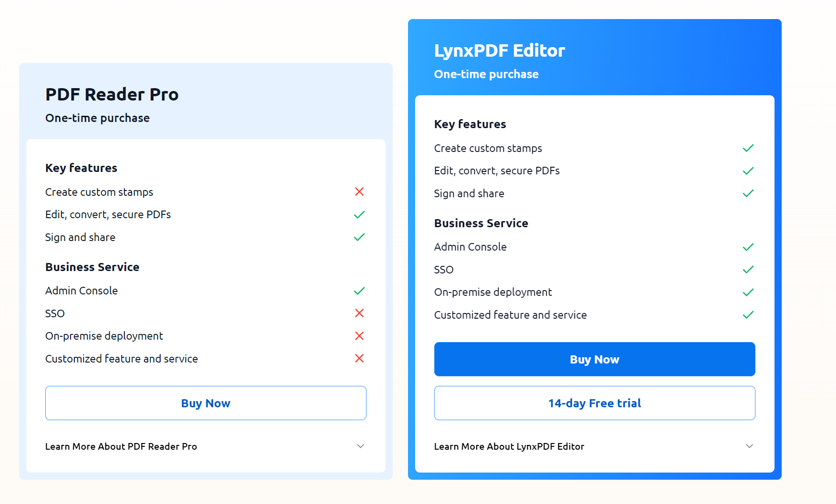This screenshot has height=504, width=836.
Task: Click green check for Customized feature and service in LynxPDF Editor
Action: click(x=748, y=314)
